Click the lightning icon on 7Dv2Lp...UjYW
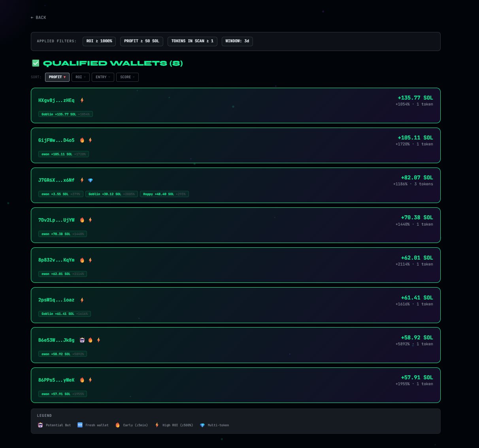The image size is (479, 448). [x=91, y=220]
